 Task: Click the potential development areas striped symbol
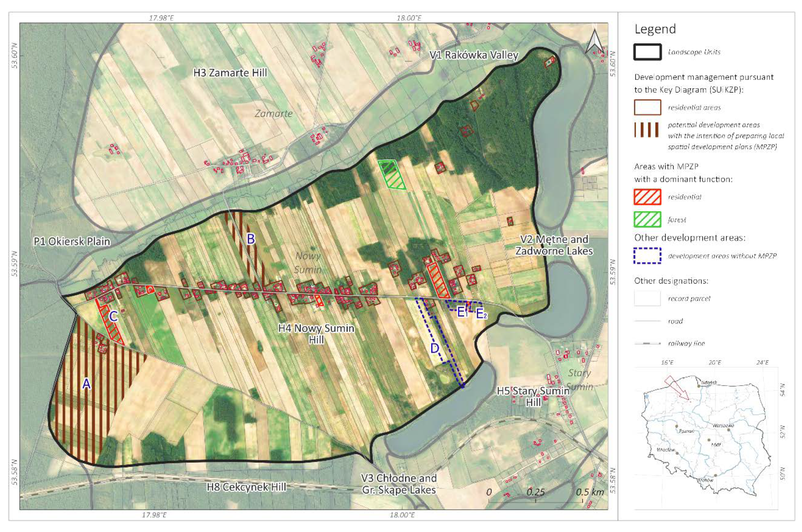pyautogui.click(x=646, y=130)
